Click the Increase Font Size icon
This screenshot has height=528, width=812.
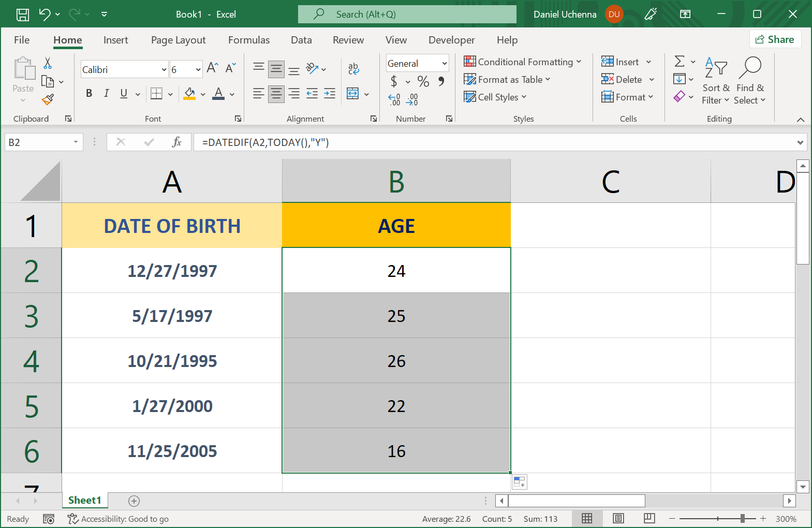click(x=212, y=68)
